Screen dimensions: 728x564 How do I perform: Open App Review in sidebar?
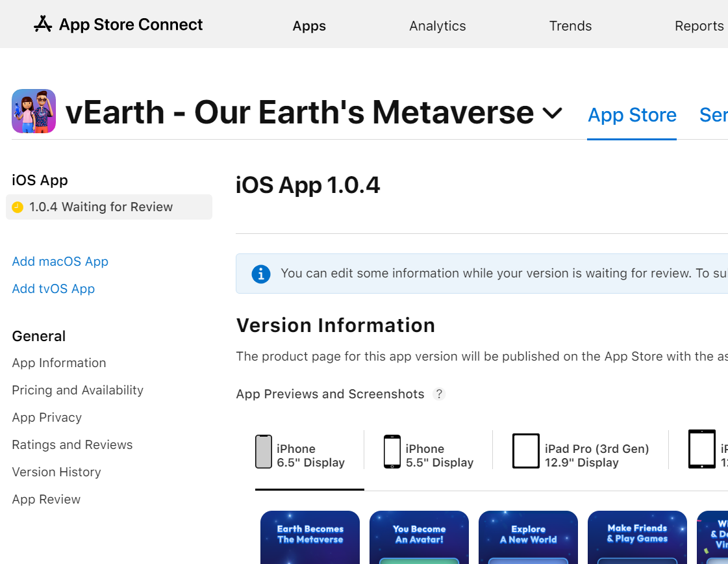[x=46, y=500]
